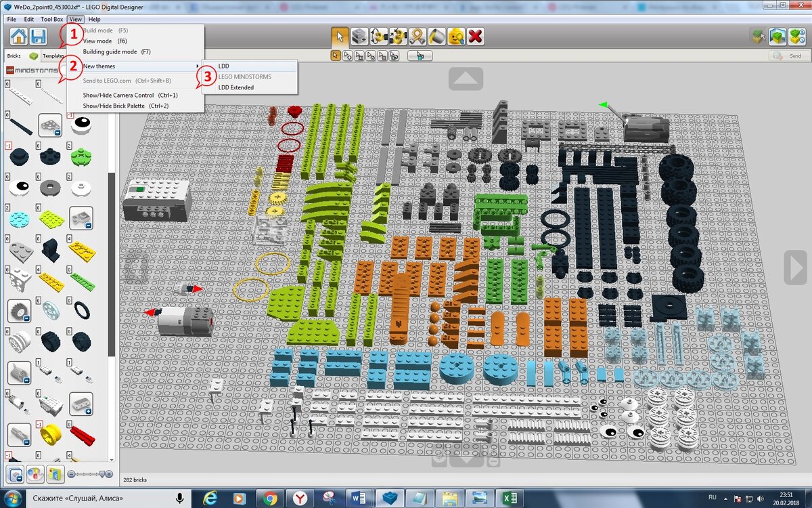Image resolution: width=812 pixels, height=508 pixels.
Task: Click the Alice voice search microphone
Action: pyautogui.click(x=179, y=499)
